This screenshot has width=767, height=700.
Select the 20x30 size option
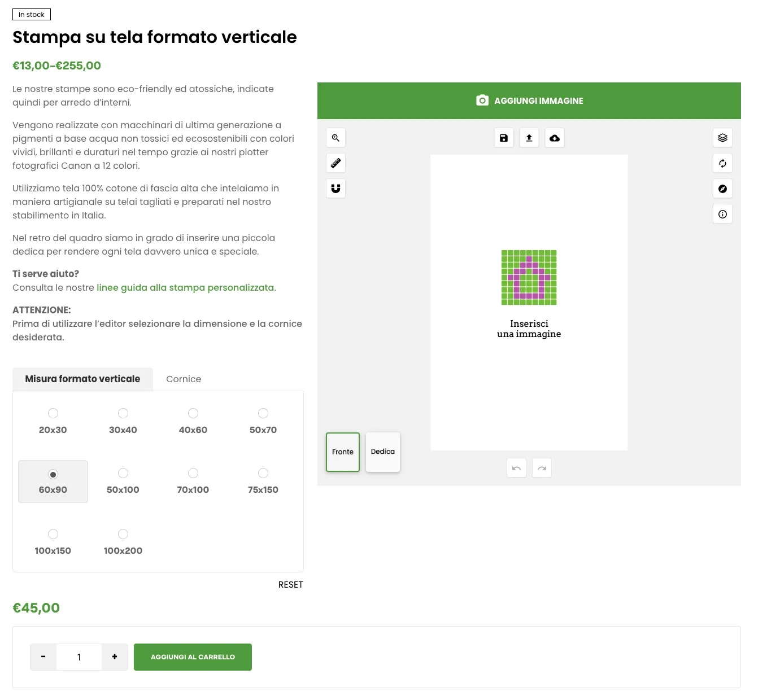tap(53, 413)
